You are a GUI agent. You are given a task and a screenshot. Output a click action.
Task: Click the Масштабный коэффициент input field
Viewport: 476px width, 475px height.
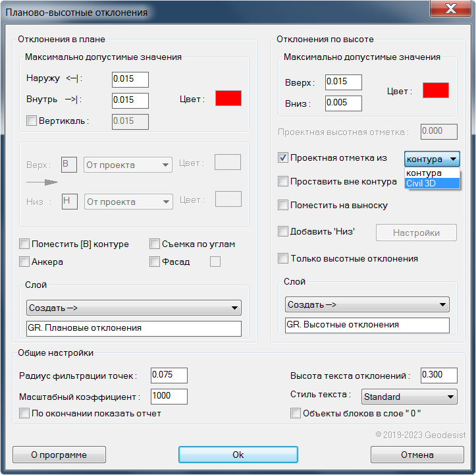click(169, 397)
